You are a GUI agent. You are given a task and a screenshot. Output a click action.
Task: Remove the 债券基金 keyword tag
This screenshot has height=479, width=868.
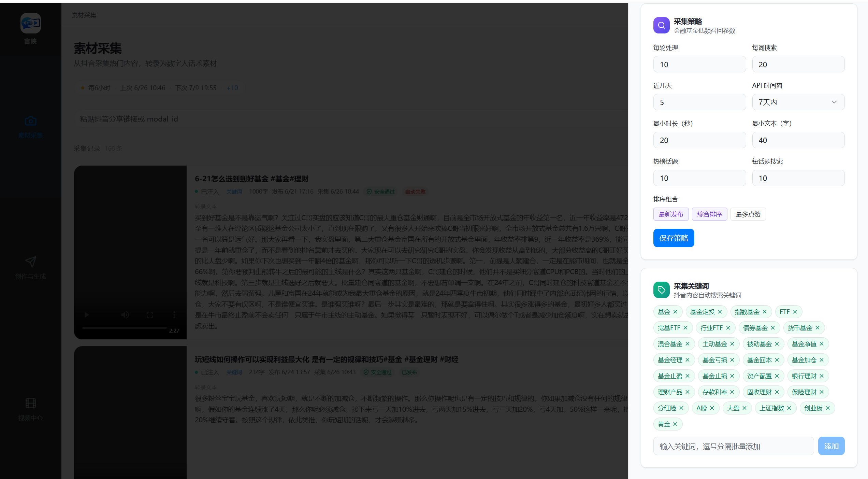[772, 328]
